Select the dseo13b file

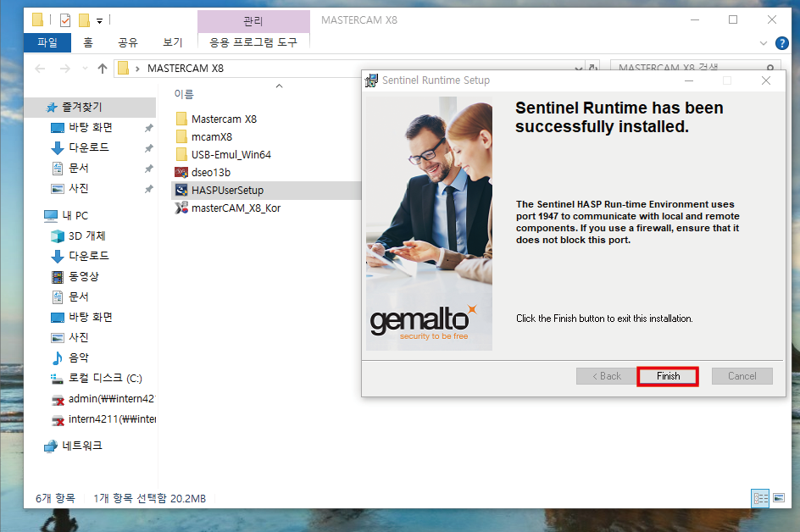(x=210, y=173)
